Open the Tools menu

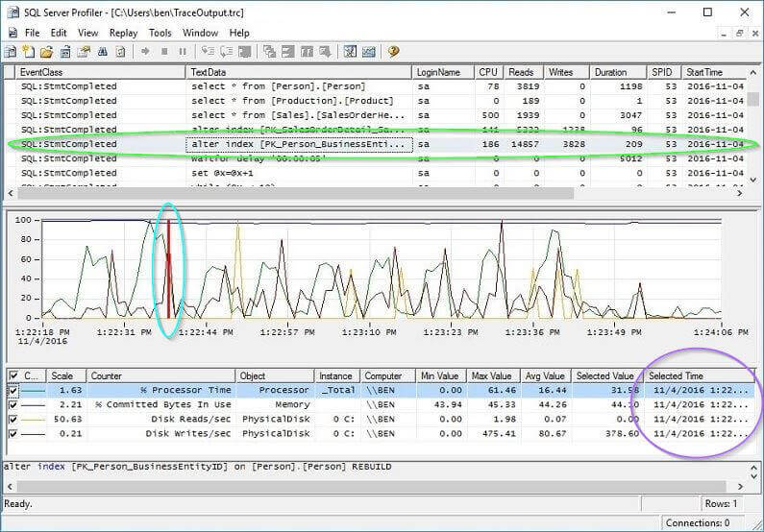tap(160, 33)
